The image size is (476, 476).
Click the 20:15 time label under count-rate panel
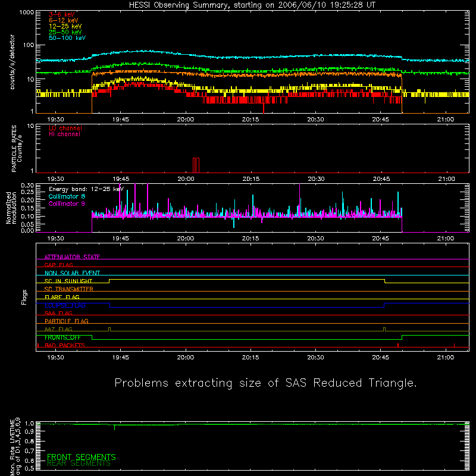pos(250,120)
